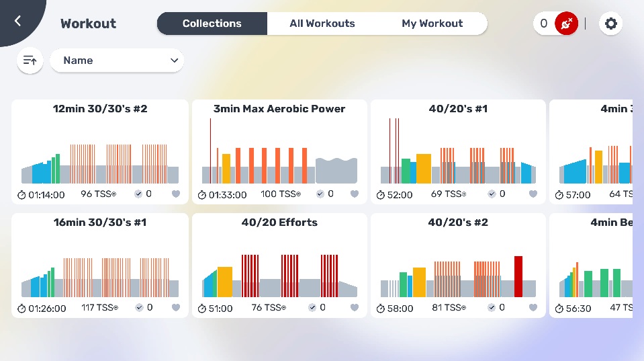Open the 3min Max Aerobic Power graph
Viewport: 644px width, 361px height.
tap(279, 151)
